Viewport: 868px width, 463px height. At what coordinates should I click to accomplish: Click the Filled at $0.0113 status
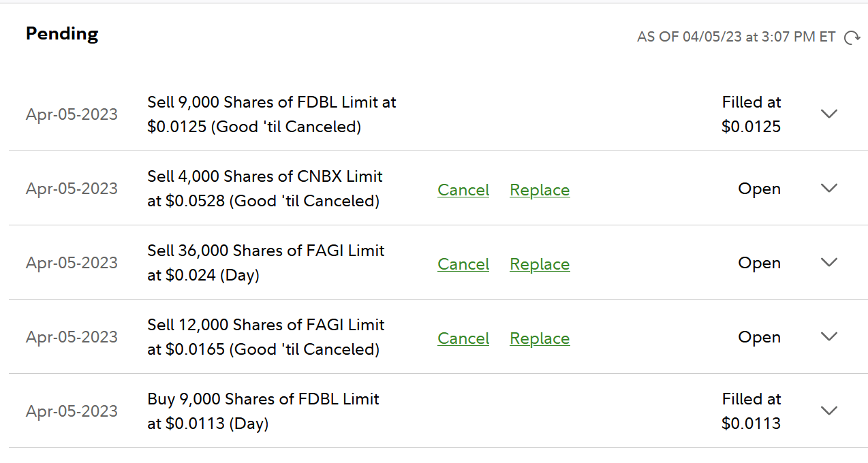[x=751, y=411]
